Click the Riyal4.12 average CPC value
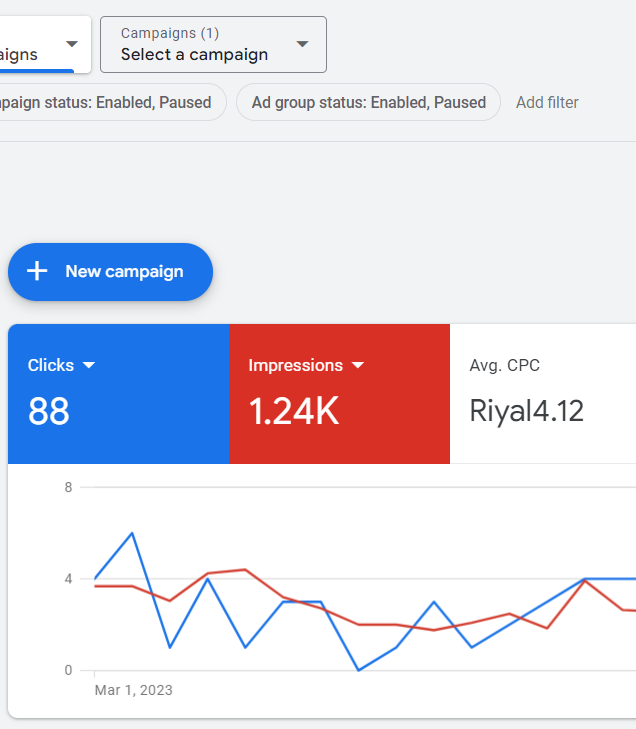Screen dimensions: 636x729 pos(526,411)
